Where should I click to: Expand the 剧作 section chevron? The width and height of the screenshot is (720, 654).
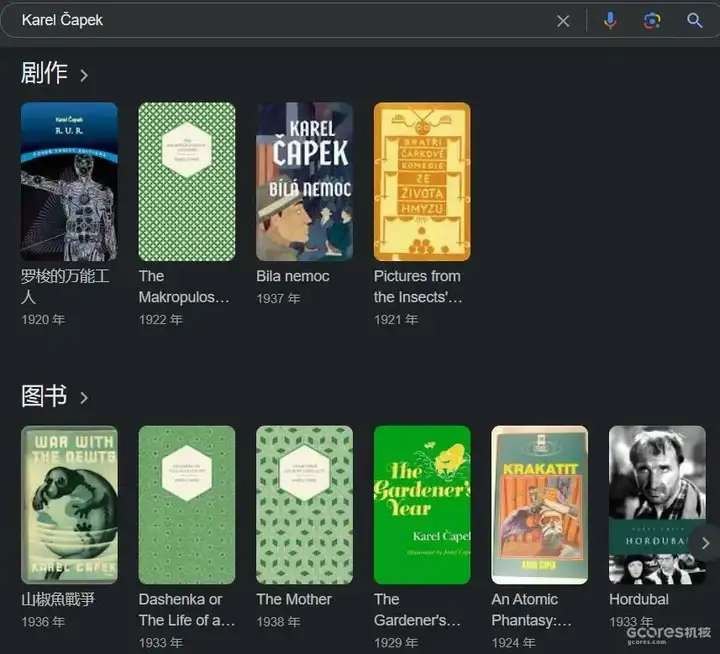84,75
